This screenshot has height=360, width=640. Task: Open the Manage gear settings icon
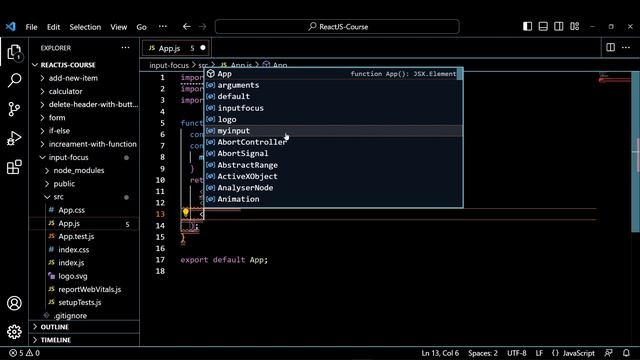(x=14, y=331)
